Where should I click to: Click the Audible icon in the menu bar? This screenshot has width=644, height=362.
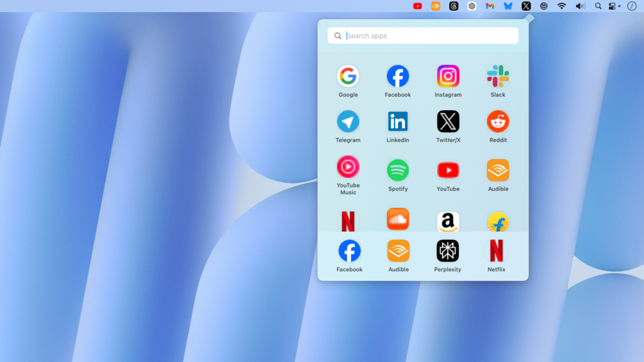click(x=435, y=6)
